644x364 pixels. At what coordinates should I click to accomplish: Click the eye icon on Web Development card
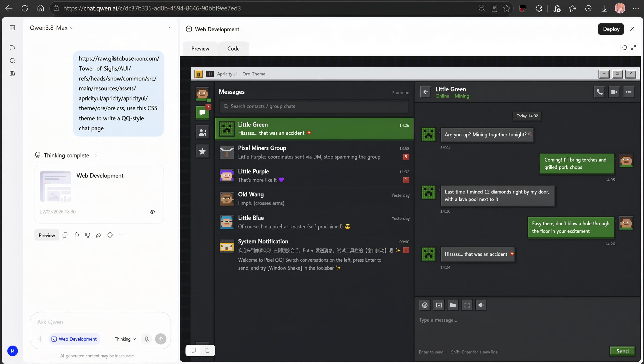point(152,212)
